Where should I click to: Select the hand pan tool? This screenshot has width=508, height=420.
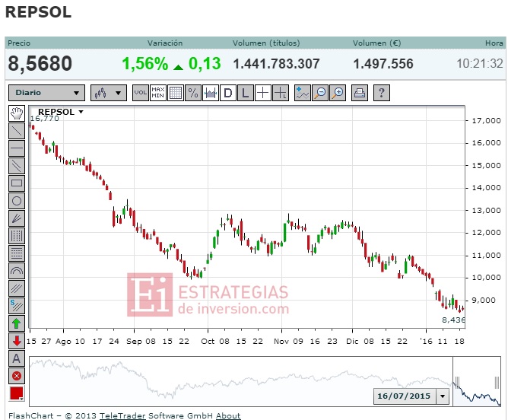pos(17,113)
